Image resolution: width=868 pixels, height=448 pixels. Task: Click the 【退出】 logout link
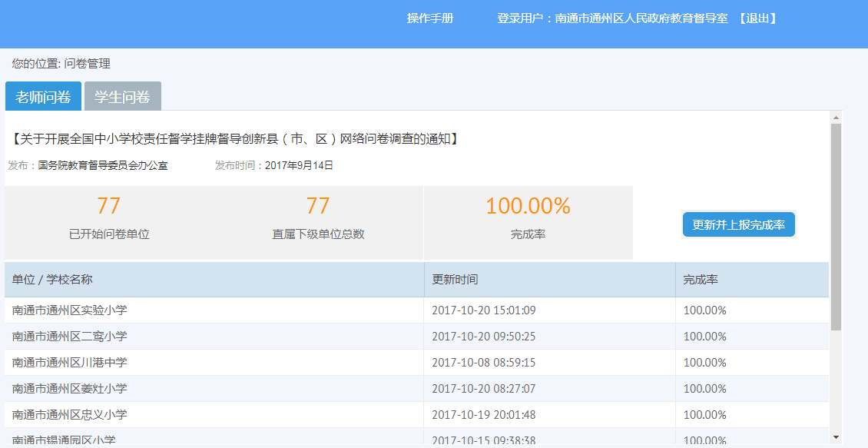coord(758,18)
